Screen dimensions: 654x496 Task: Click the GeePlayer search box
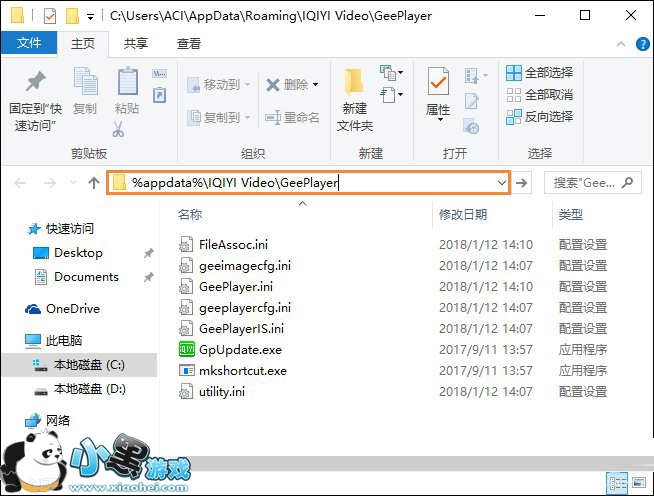point(593,183)
